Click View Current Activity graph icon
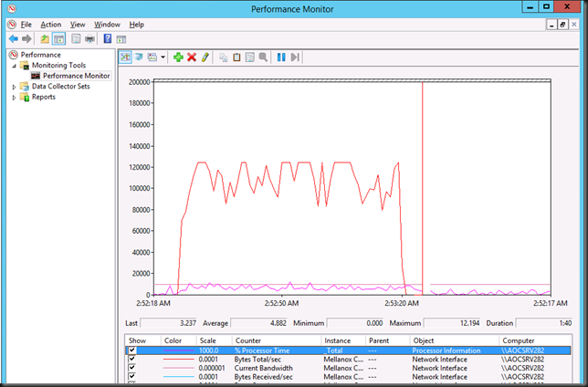This screenshot has width=588, height=387. pos(125,57)
